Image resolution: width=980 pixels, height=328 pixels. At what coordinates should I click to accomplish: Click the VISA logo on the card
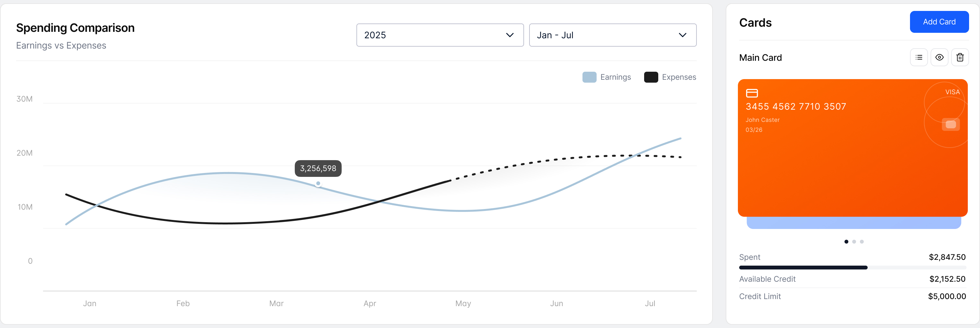point(952,92)
